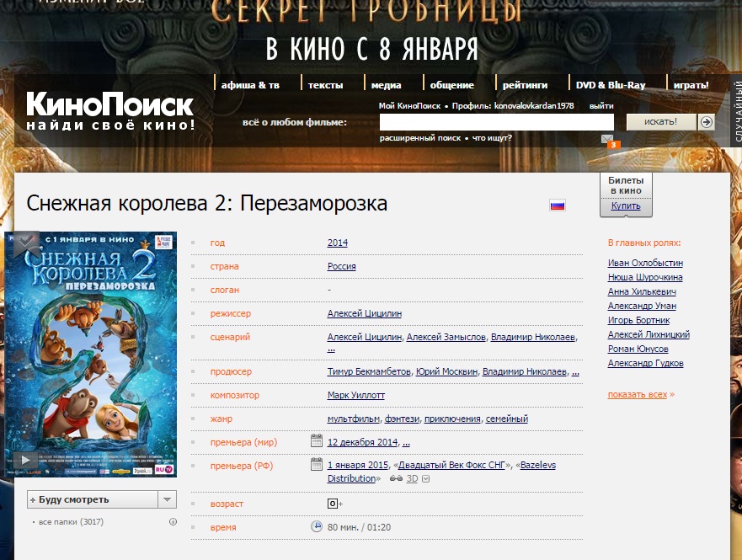Open producer Юрий Москвин link
The image size is (742, 560).
(x=446, y=371)
